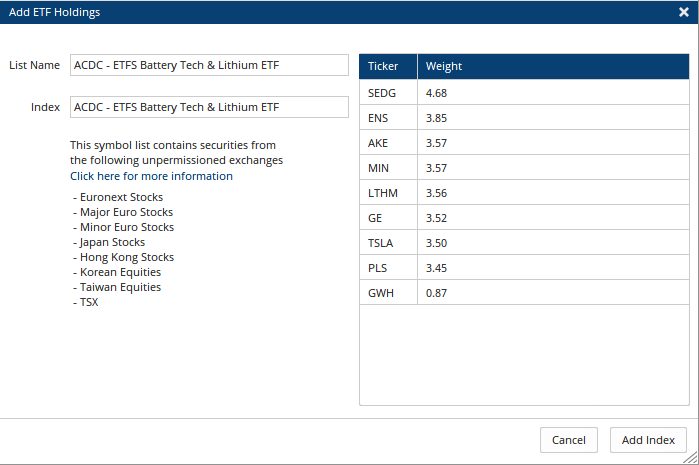Select the SEDG ticker cell

coord(388,93)
